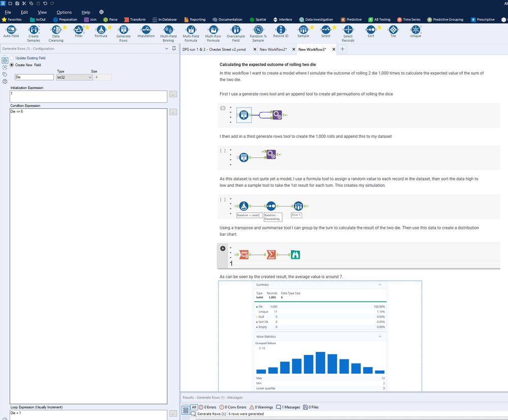Open the configuration Help question icon

[x=5, y=82]
